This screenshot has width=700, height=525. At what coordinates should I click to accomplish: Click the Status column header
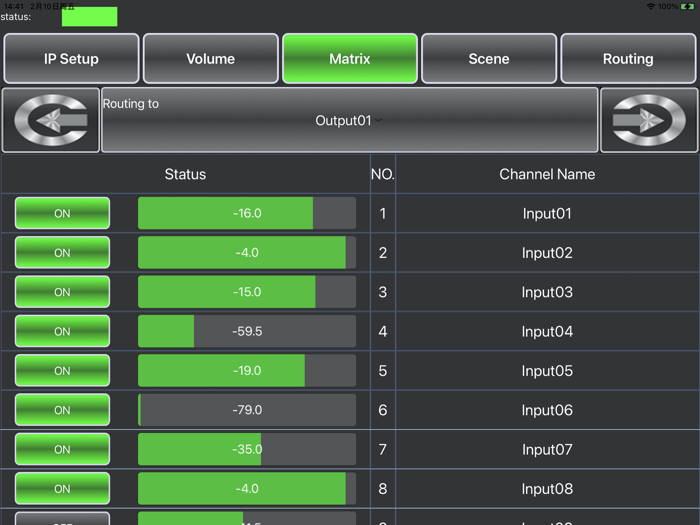point(185,174)
